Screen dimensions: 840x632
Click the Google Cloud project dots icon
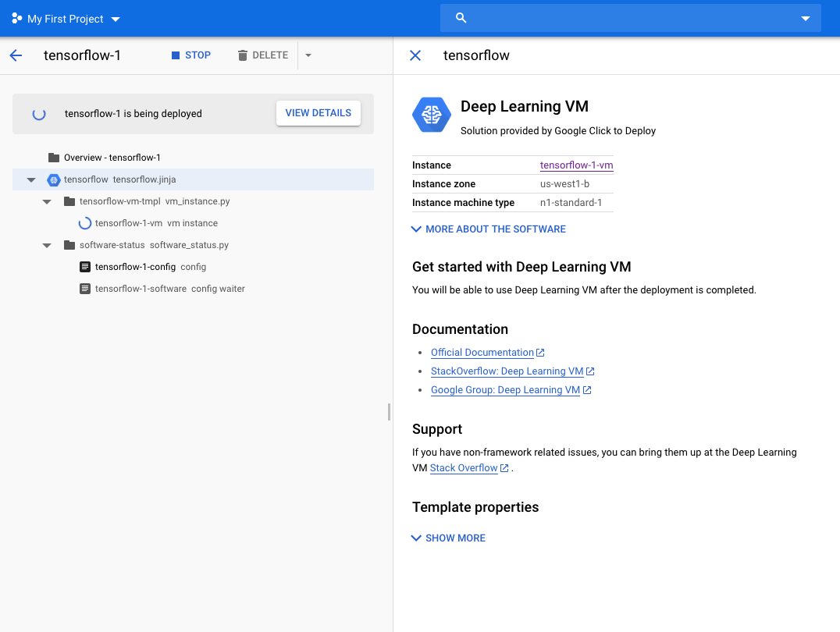pos(16,18)
